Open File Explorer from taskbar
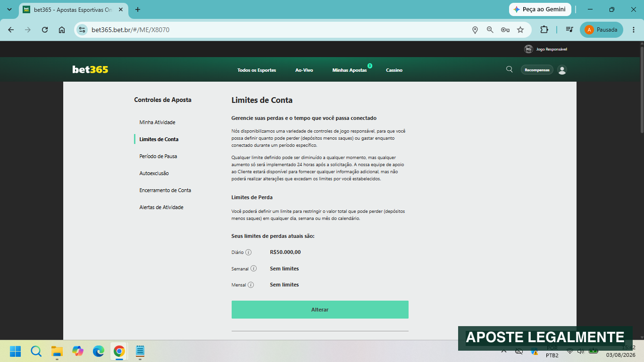The width and height of the screenshot is (644, 362). click(57, 351)
